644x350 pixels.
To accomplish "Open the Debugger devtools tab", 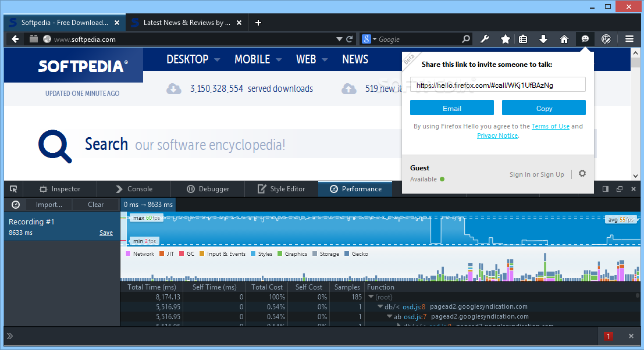I will 208,189.
